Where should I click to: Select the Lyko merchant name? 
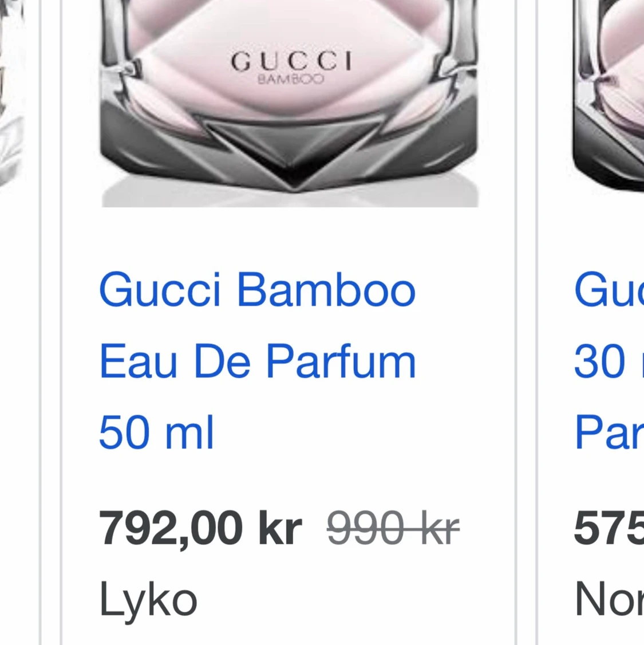(x=148, y=599)
